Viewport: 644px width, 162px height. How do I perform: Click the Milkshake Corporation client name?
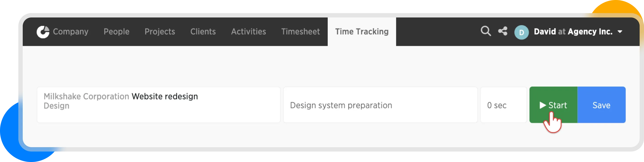(86, 97)
